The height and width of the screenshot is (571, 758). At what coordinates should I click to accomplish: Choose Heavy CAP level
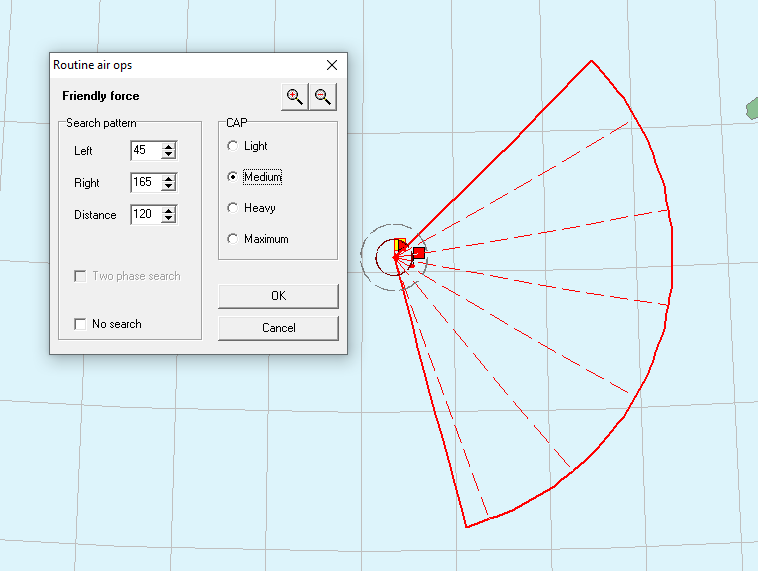(x=233, y=208)
